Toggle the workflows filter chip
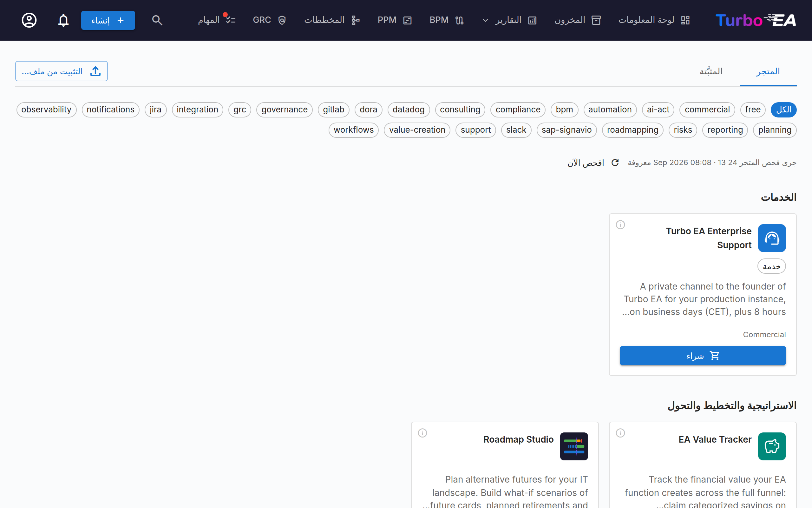Screen dimensions: 812x508 coord(353,130)
